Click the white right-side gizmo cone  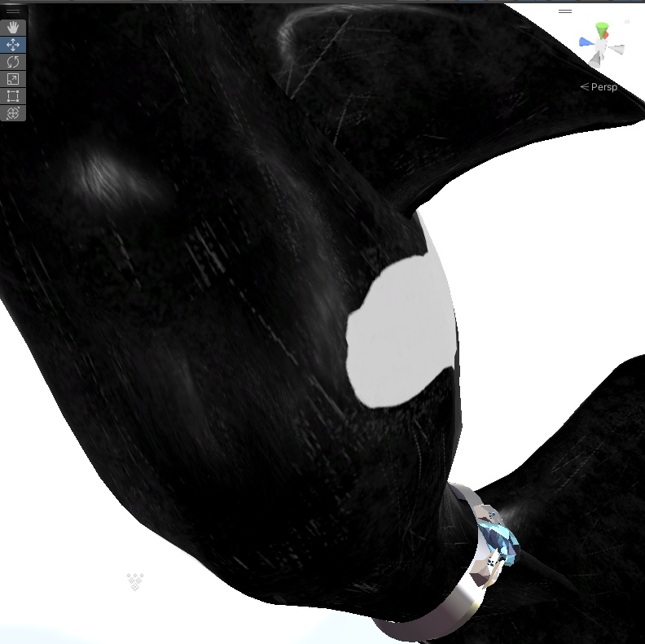click(x=616, y=50)
